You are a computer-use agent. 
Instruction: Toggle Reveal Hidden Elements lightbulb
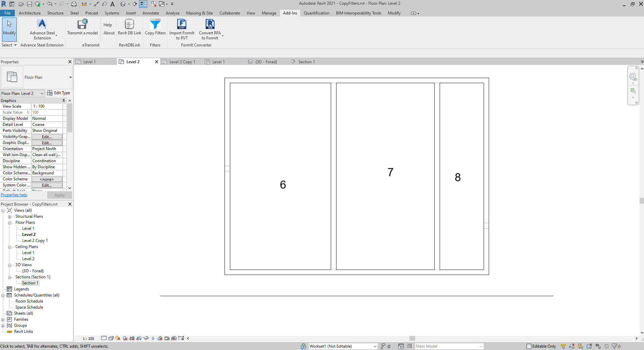(x=153, y=338)
